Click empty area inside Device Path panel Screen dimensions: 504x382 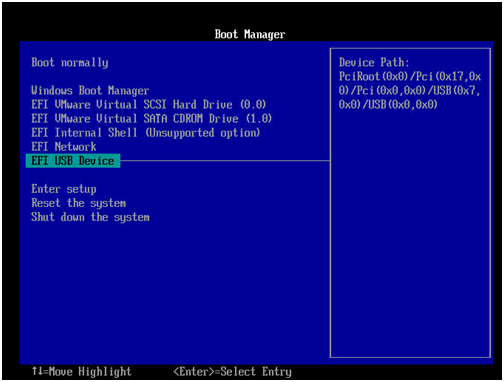point(410,233)
